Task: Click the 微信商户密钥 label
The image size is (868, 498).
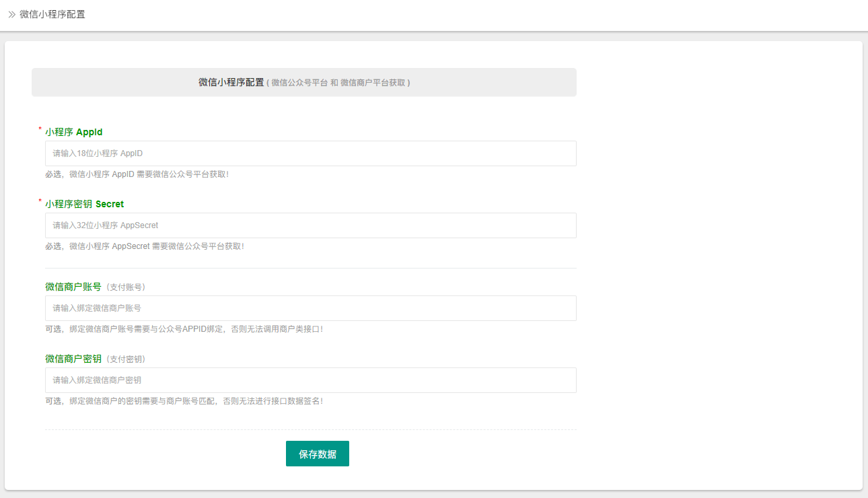Action: tap(73, 359)
